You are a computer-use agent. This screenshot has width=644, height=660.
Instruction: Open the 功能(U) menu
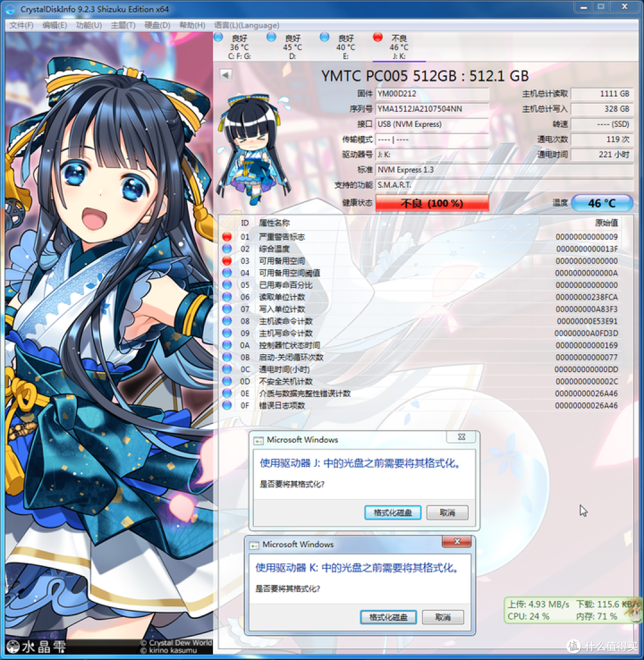point(89,25)
